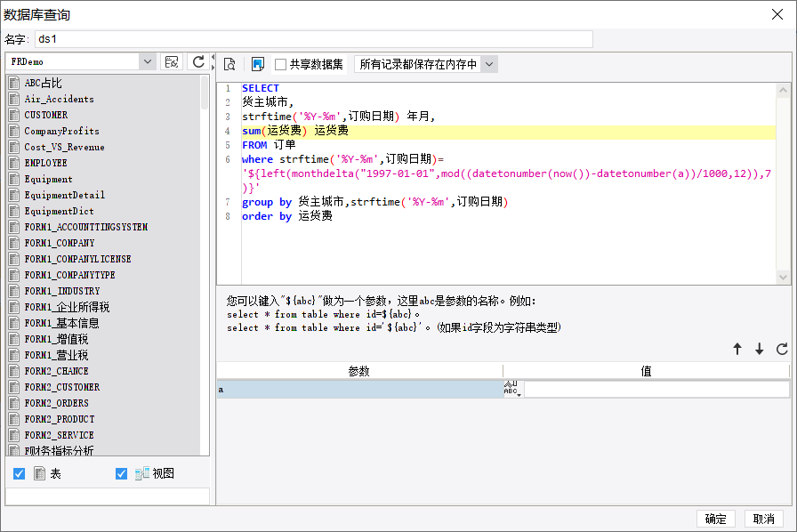
Task: Click the table icon beside Equipment
Action: tap(14, 179)
